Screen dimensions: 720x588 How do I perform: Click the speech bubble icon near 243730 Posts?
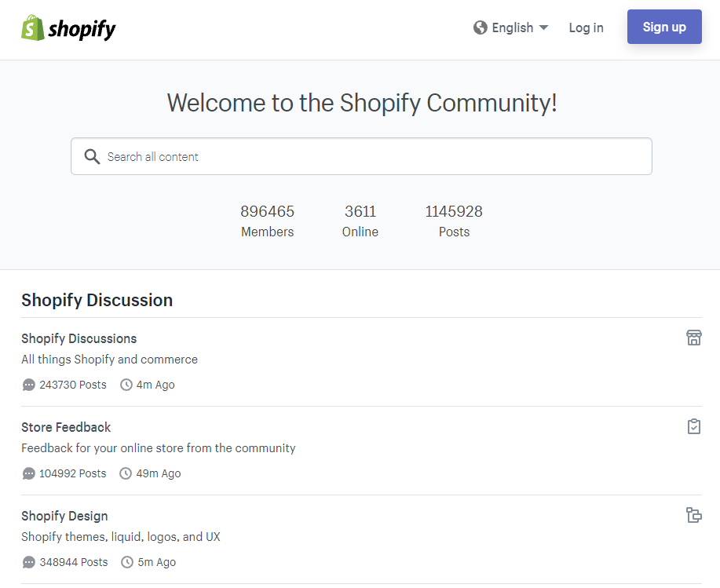coord(29,385)
